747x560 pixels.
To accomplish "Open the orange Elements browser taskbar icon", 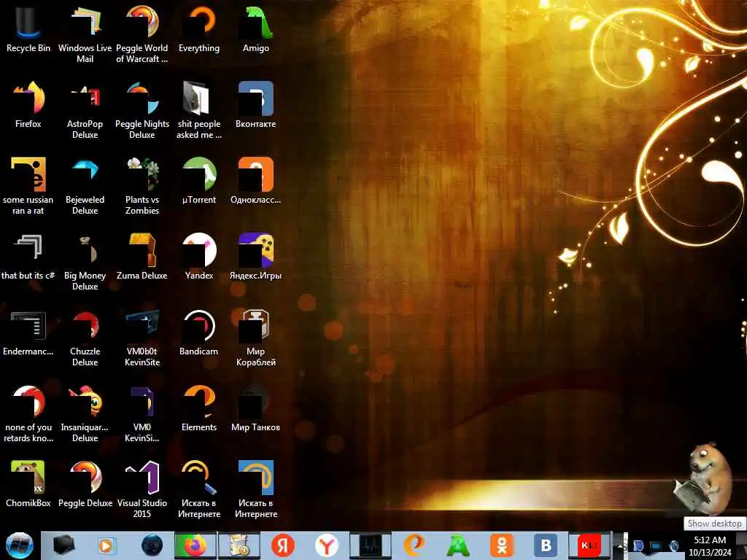I will coord(414,545).
